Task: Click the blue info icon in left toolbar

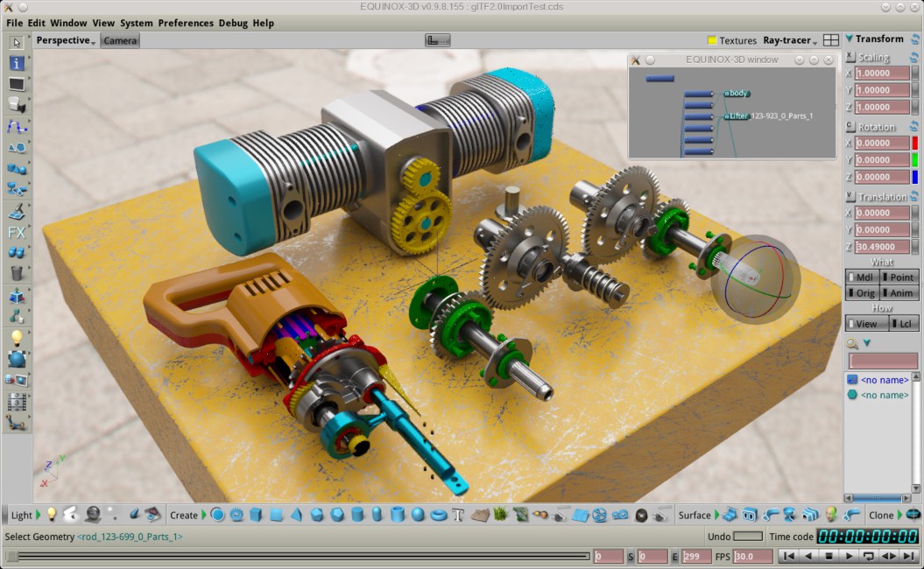Action: (17, 63)
